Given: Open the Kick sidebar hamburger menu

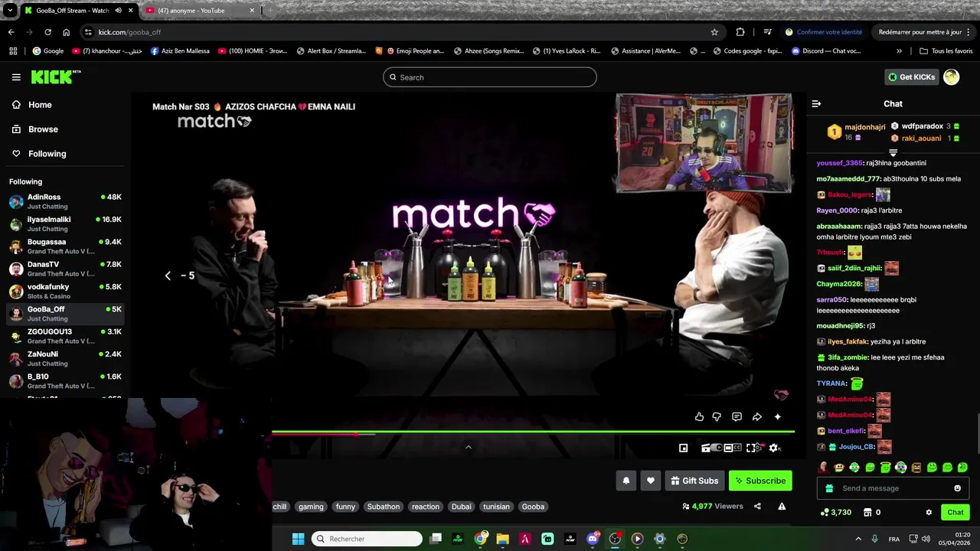Looking at the screenshot, I should pyautogui.click(x=16, y=77).
